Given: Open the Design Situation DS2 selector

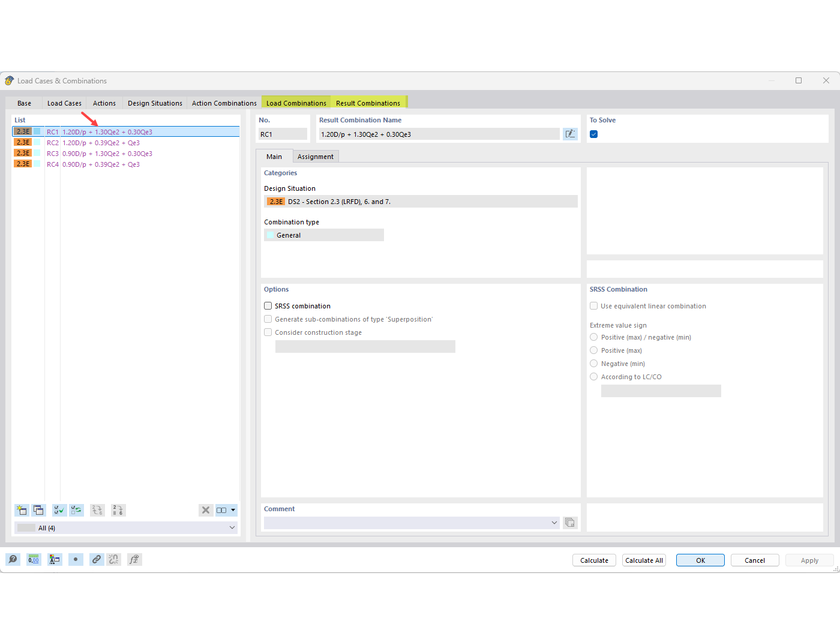Looking at the screenshot, I should [x=421, y=202].
